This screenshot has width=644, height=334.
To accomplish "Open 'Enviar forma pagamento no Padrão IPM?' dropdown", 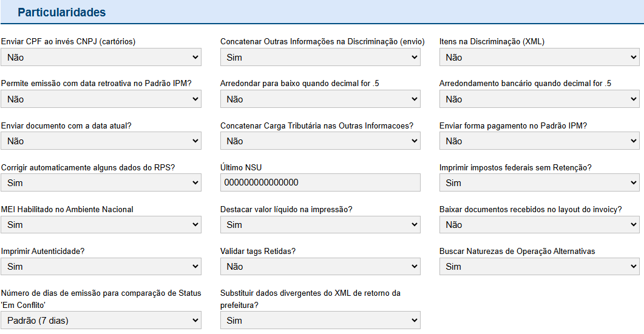I will click(539, 141).
